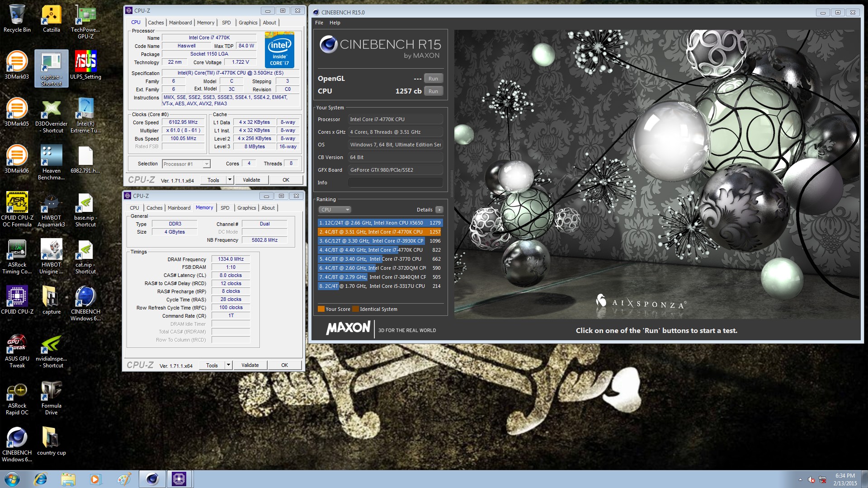This screenshot has width=868, height=488.
Task: Click the Your Score orange legend swatch
Action: click(321, 309)
